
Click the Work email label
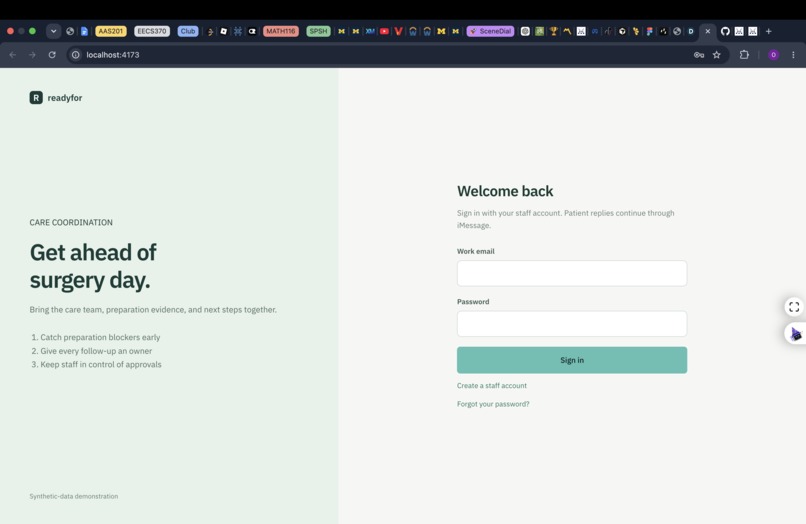point(475,251)
